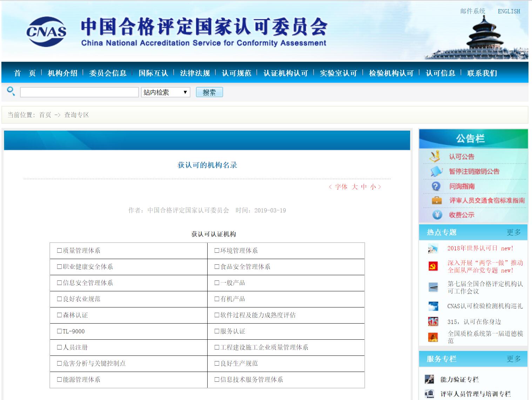This screenshot has width=532, height=400.
Task: Focus the site search input field
Action: [79, 92]
